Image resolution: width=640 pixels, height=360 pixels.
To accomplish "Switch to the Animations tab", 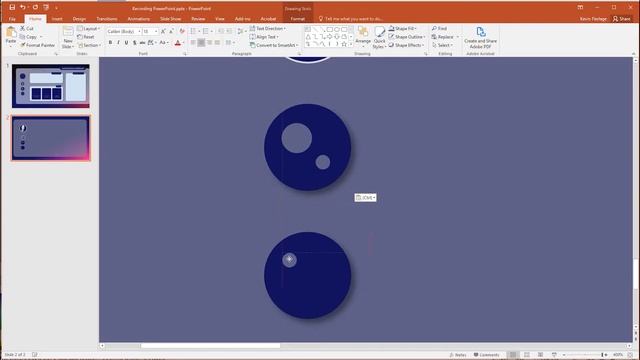I will click(x=138, y=19).
